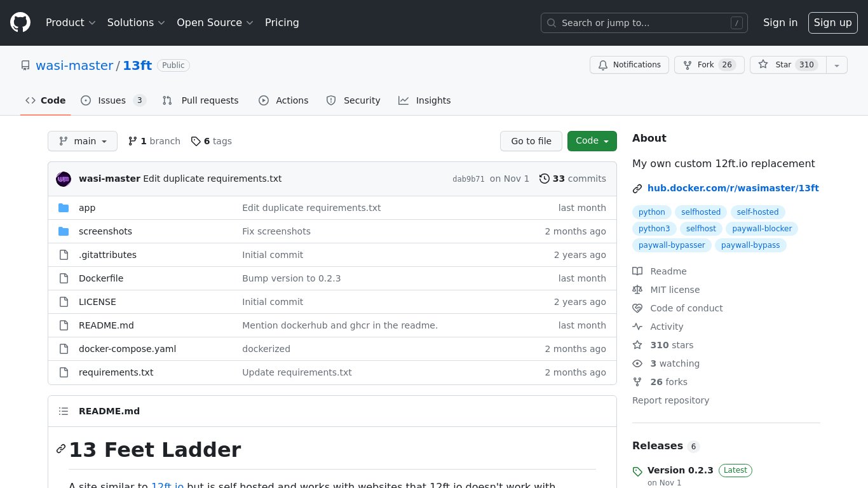Switch to the Issues tab
This screenshot has width=868, height=488.
113,100
